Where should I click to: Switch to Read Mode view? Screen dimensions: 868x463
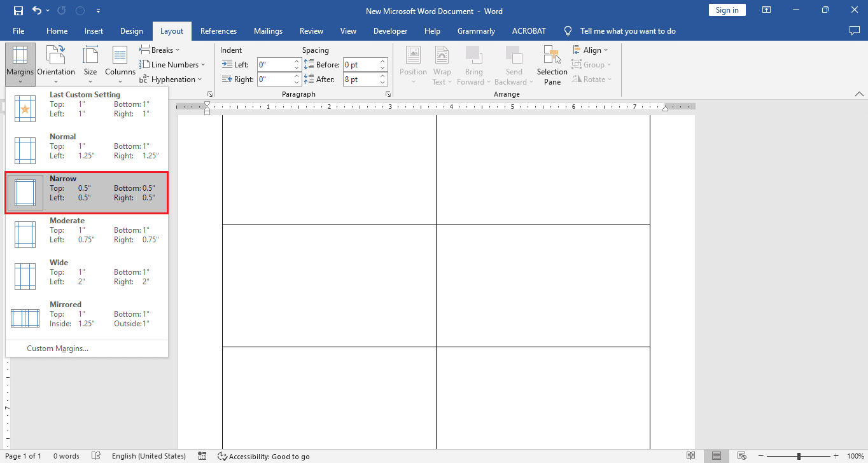coord(691,456)
